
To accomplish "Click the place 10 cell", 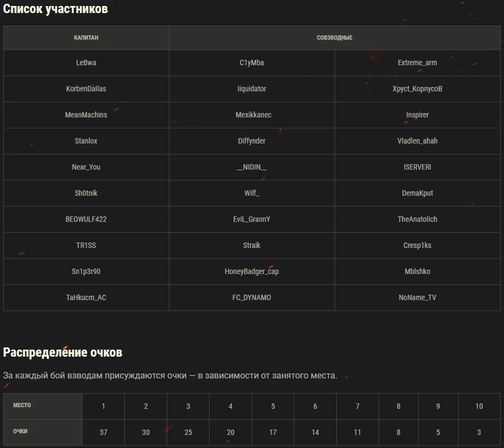I will (x=479, y=406).
